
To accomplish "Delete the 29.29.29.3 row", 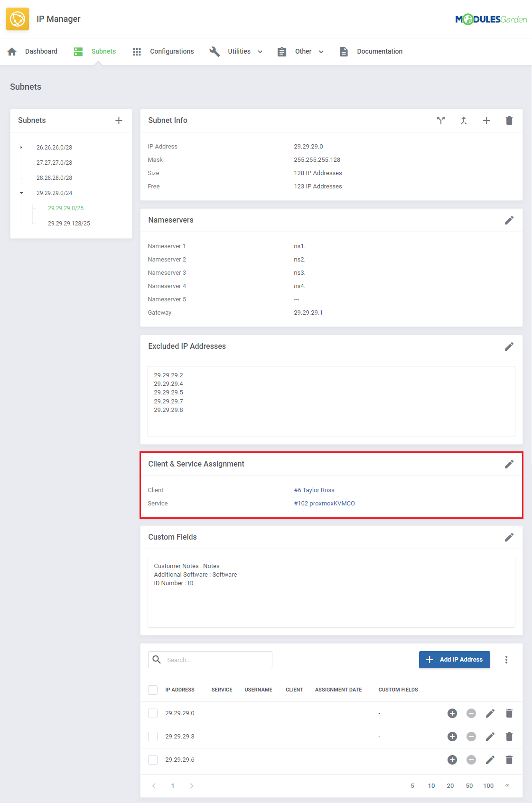I will tap(509, 737).
